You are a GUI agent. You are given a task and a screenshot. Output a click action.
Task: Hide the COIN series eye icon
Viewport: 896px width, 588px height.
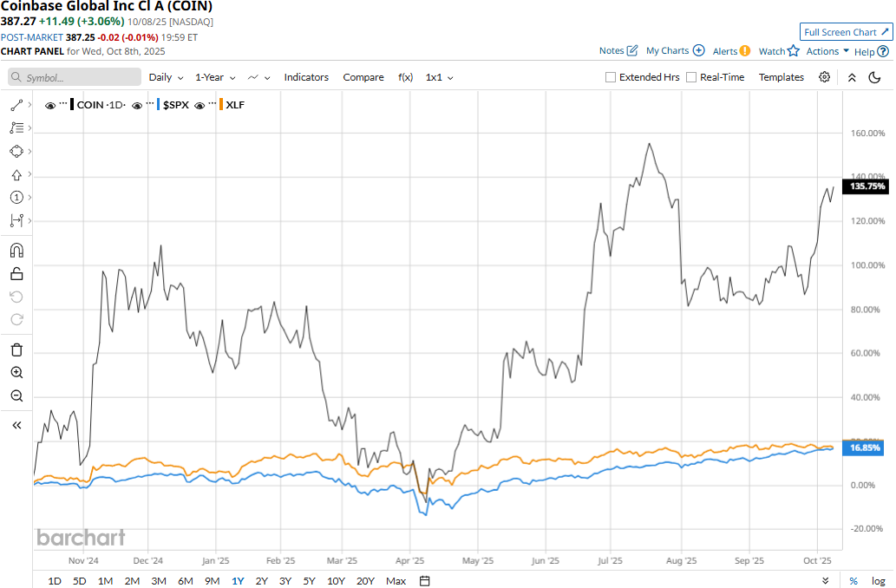coord(50,105)
